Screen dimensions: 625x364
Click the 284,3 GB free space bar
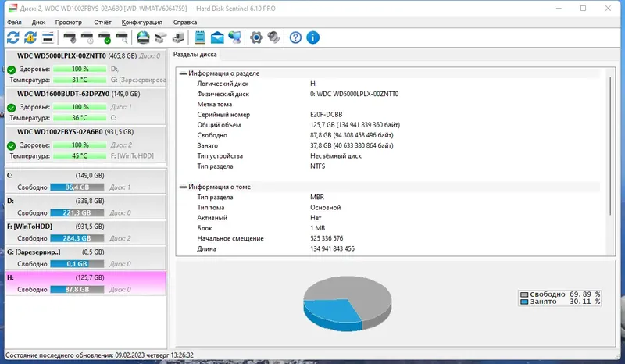77,238
